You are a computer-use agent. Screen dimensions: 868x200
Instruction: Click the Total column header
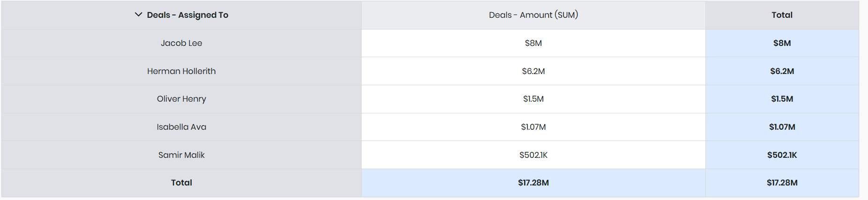tap(782, 15)
